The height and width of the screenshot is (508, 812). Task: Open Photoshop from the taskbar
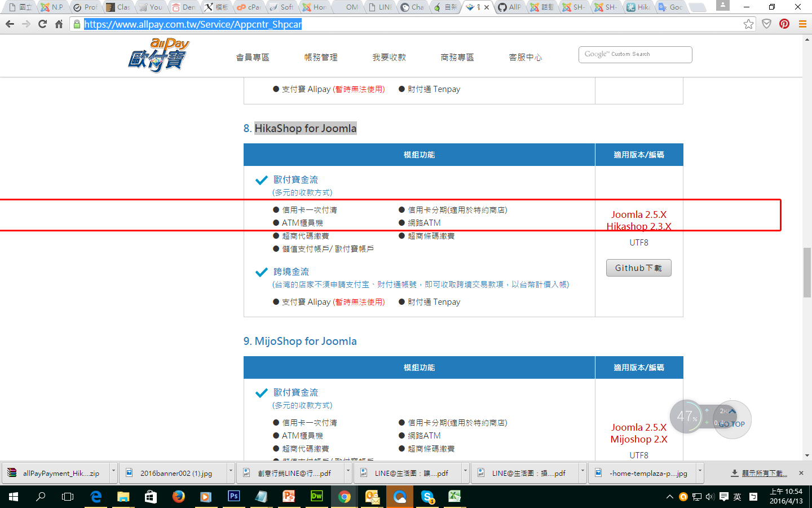coord(233,497)
